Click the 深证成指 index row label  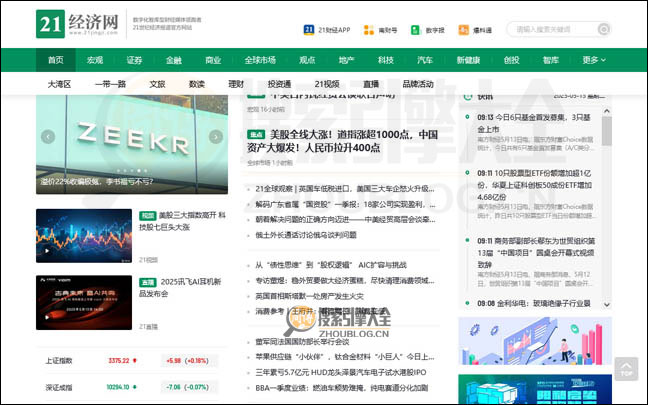pyautogui.click(x=59, y=387)
